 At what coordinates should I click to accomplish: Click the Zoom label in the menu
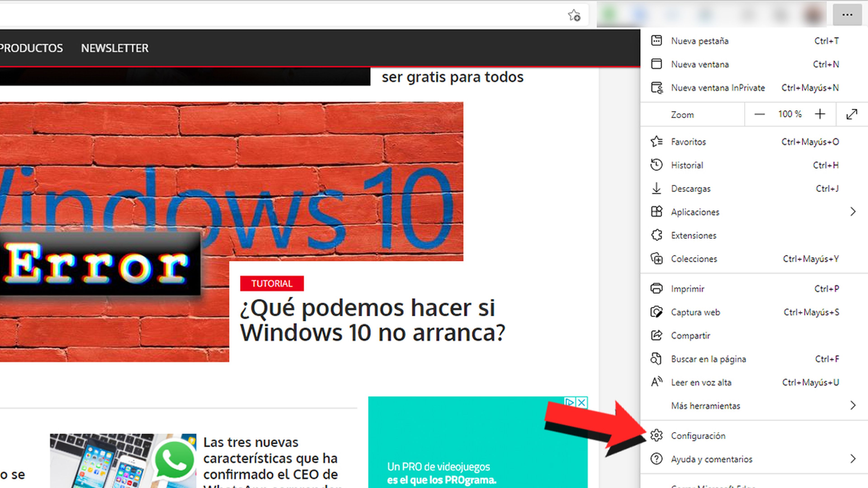tap(682, 115)
